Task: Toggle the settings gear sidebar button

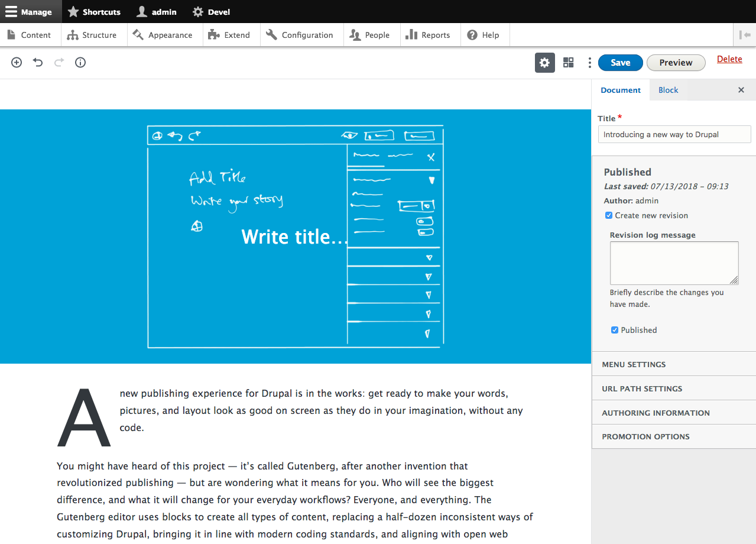Action: (544, 63)
